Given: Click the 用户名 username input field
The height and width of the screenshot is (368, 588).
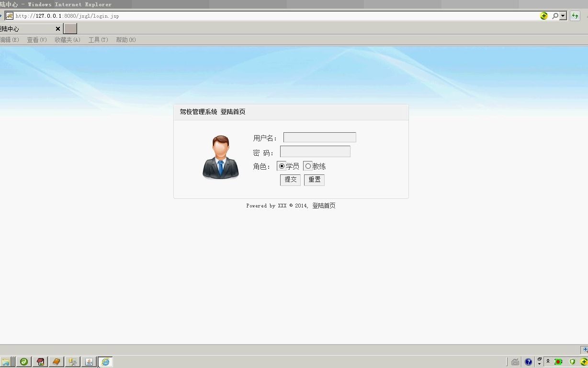Looking at the screenshot, I should click(319, 137).
